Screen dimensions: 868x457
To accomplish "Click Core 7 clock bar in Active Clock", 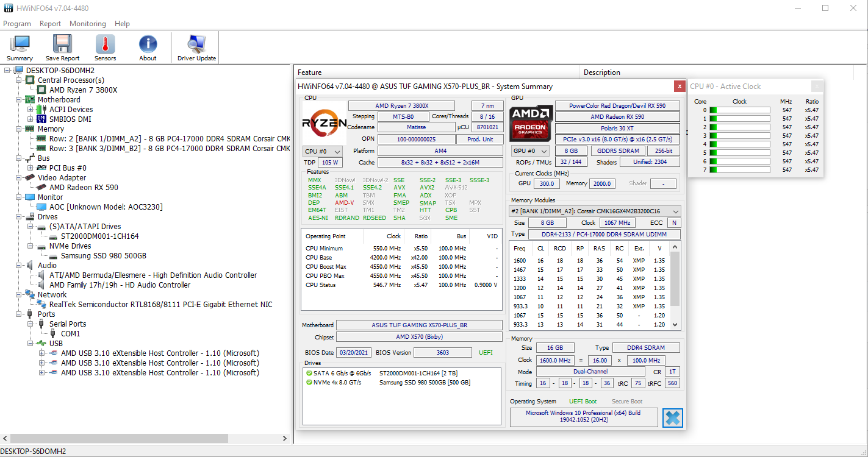I will coord(740,170).
